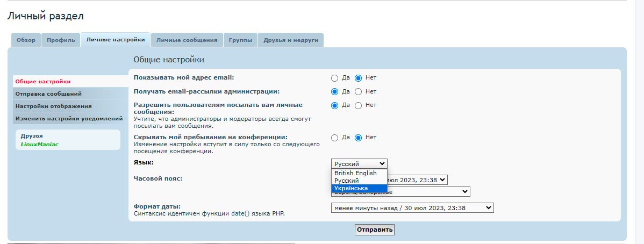Expand the date format dropdown
The width and height of the screenshot is (644, 244).
tap(412, 207)
